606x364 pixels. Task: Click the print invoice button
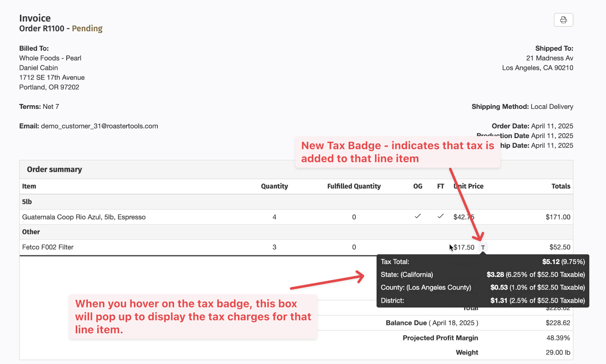coord(563,20)
